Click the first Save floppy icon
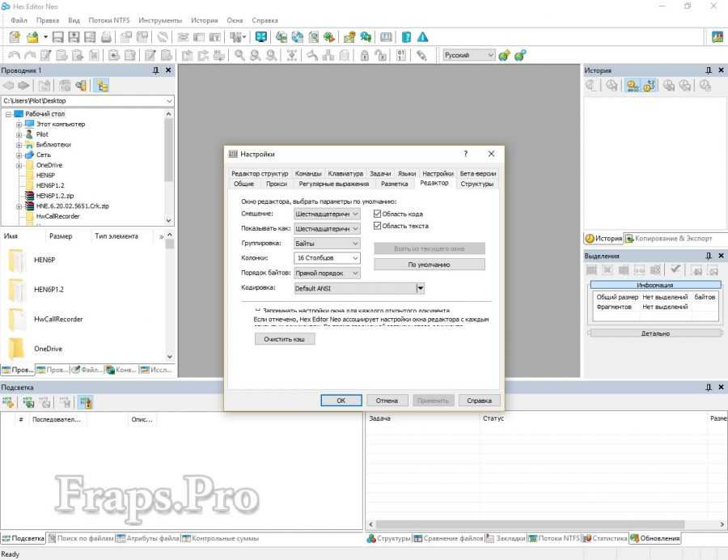This screenshot has width=728, height=560. coord(58,37)
